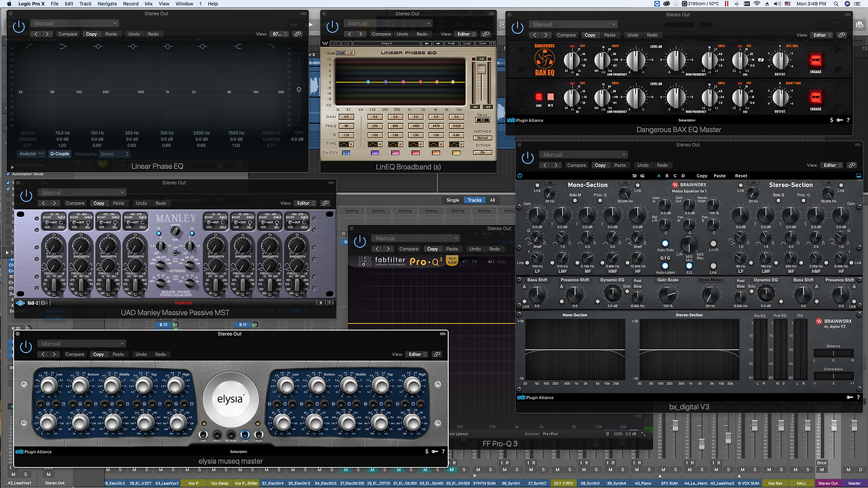Click the link icon in Linear Phase EQ header
The image size is (868, 488).
298,34
